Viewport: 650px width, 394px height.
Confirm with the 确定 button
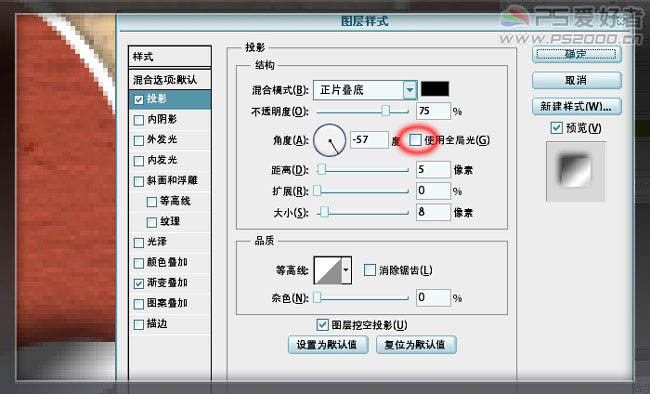[x=576, y=54]
